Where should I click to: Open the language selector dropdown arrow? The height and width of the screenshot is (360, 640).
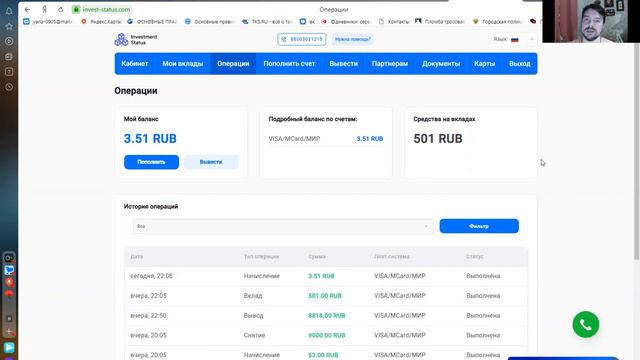531,39
